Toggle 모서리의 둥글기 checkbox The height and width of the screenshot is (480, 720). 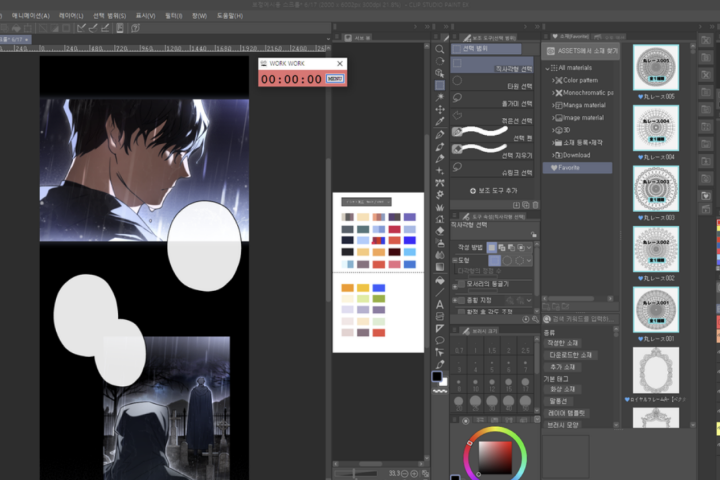(x=461, y=284)
